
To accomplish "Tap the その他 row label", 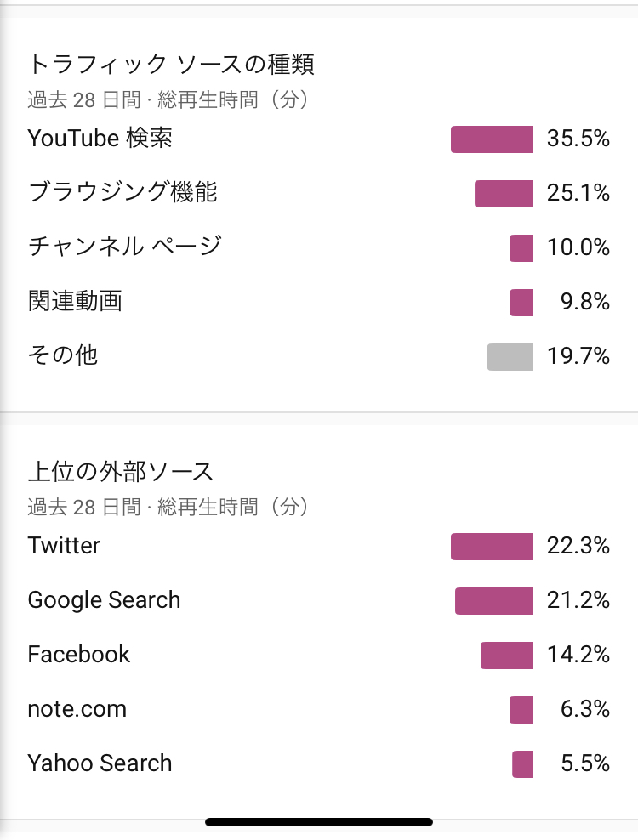I will click(63, 355).
